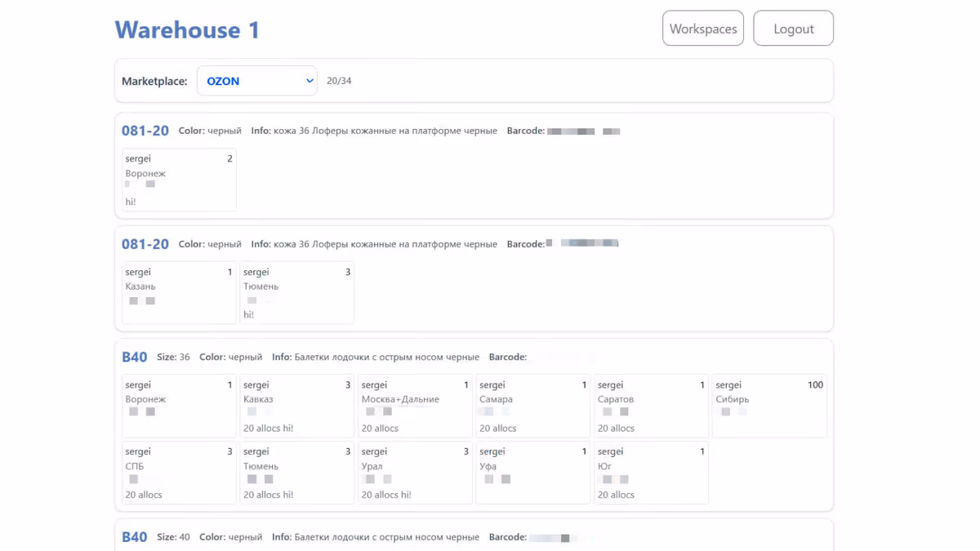980x551 pixels.
Task: Click '20 allocs' text in the Саратов card
Action: [615, 428]
